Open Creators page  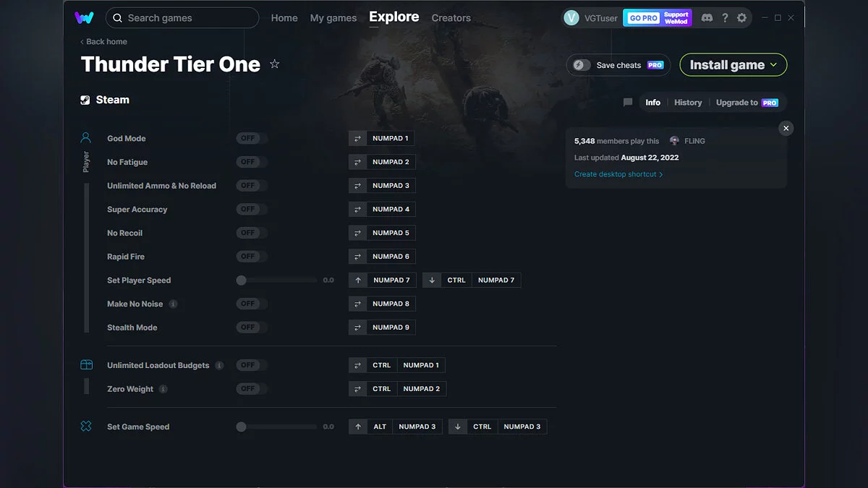(x=451, y=18)
